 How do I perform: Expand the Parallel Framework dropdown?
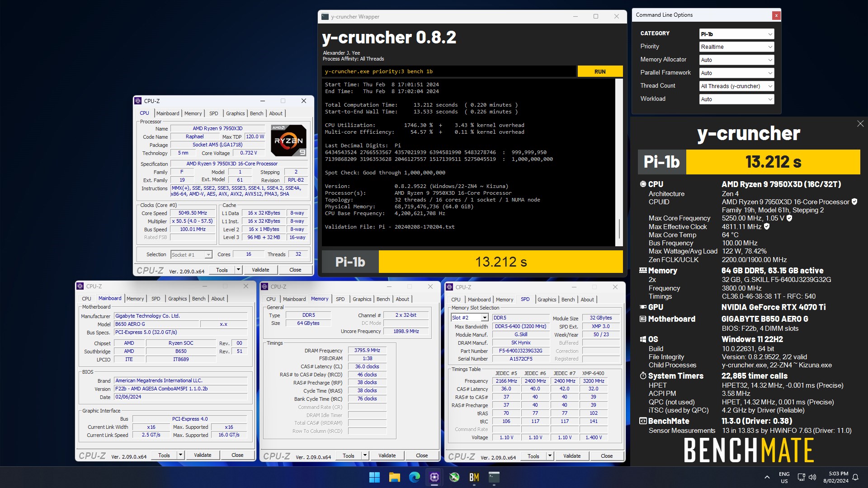tap(736, 73)
